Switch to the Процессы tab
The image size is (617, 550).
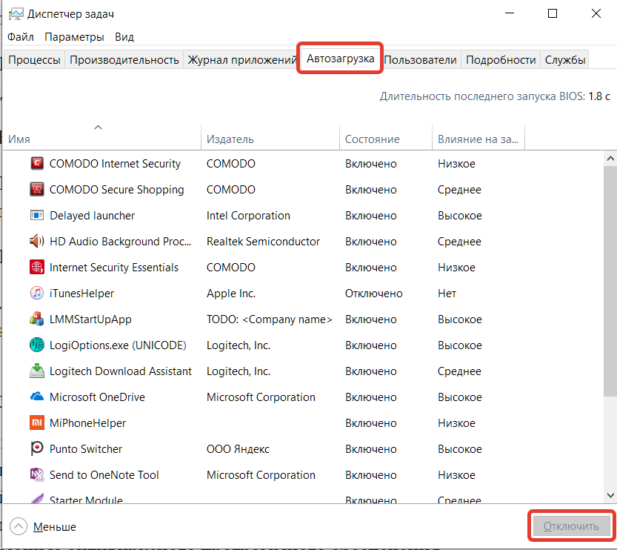(x=34, y=60)
